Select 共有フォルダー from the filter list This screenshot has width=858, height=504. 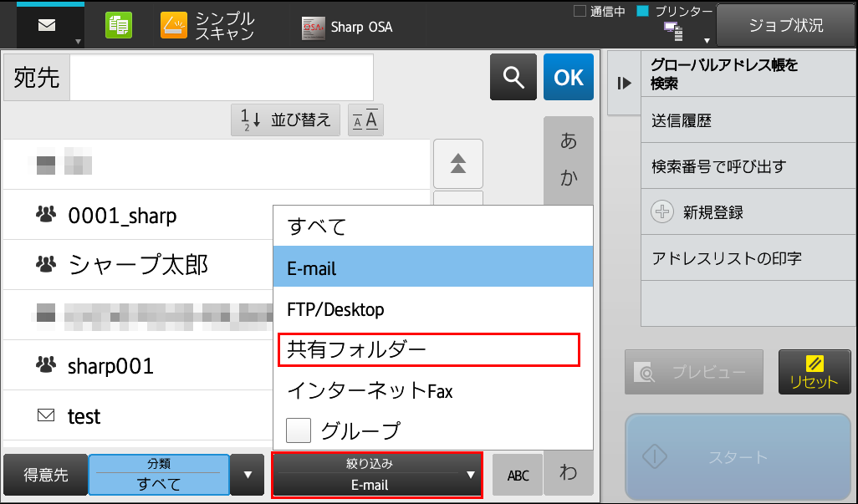tap(428, 350)
